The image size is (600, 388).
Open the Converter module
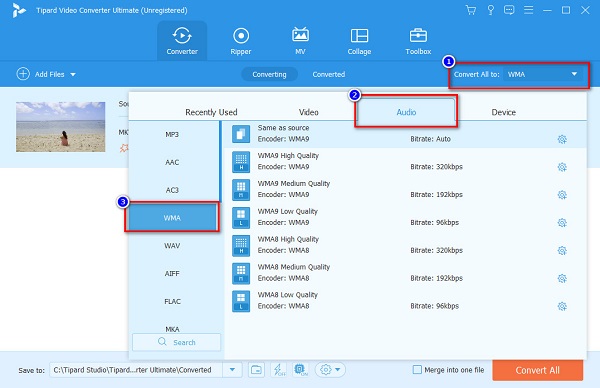182,41
